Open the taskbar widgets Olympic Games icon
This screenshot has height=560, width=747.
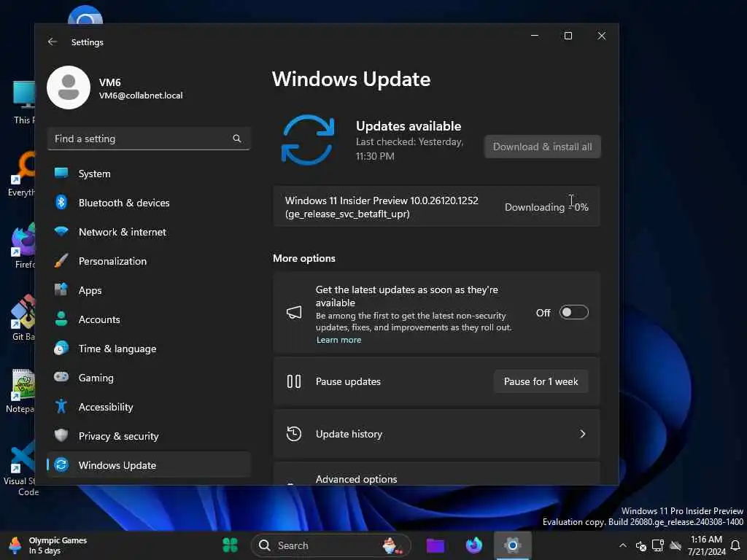(x=16, y=545)
